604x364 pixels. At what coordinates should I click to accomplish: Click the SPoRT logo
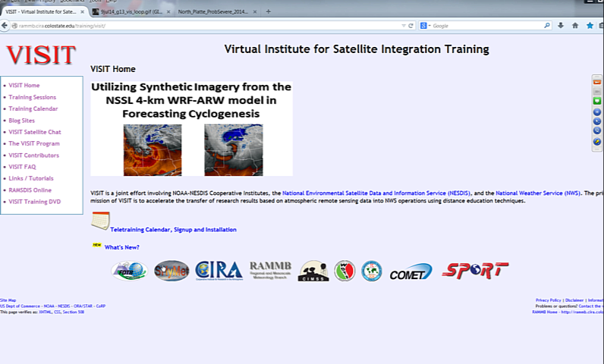click(475, 270)
